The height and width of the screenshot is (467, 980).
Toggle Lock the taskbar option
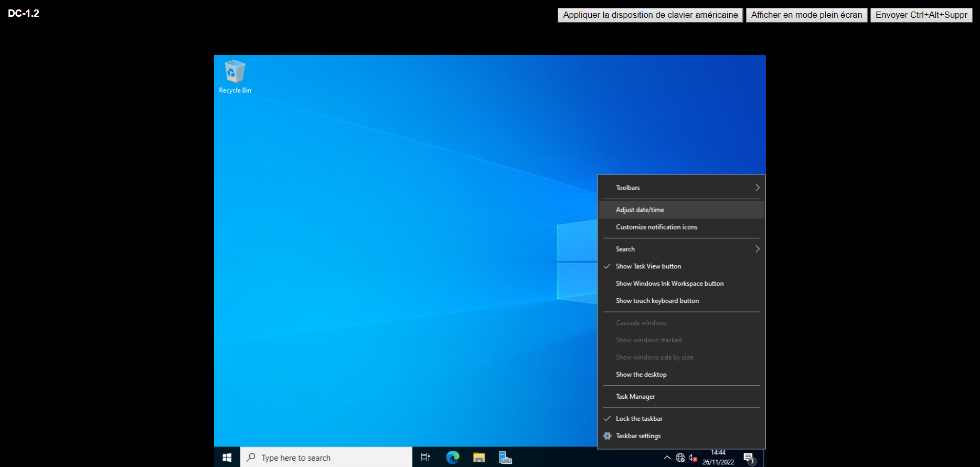pyautogui.click(x=681, y=419)
